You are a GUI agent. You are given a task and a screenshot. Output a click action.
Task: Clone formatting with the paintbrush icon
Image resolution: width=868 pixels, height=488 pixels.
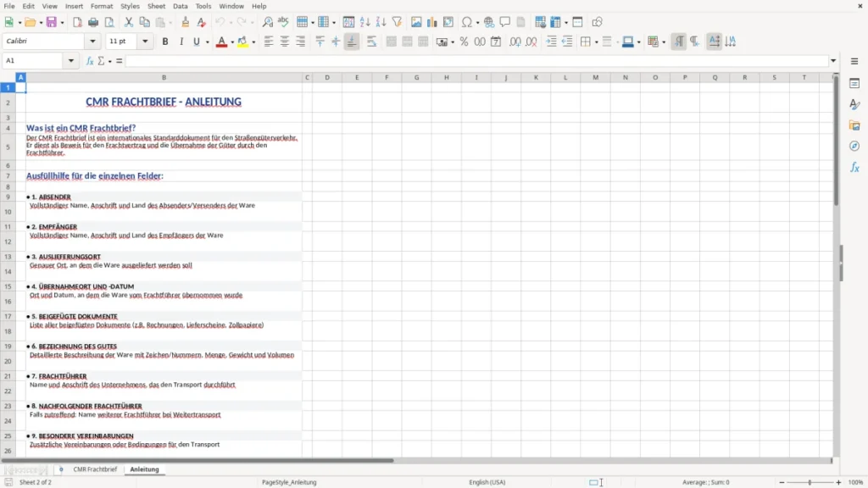(185, 22)
